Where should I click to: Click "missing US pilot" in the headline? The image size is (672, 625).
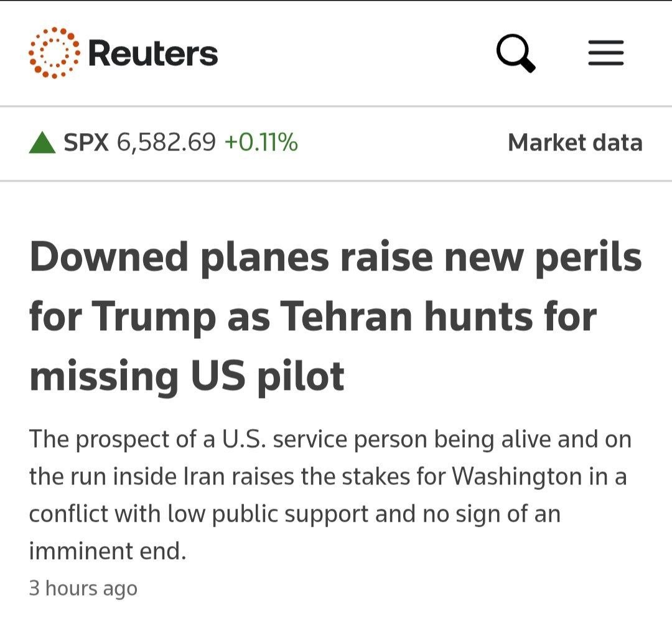pyautogui.click(x=187, y=376)
